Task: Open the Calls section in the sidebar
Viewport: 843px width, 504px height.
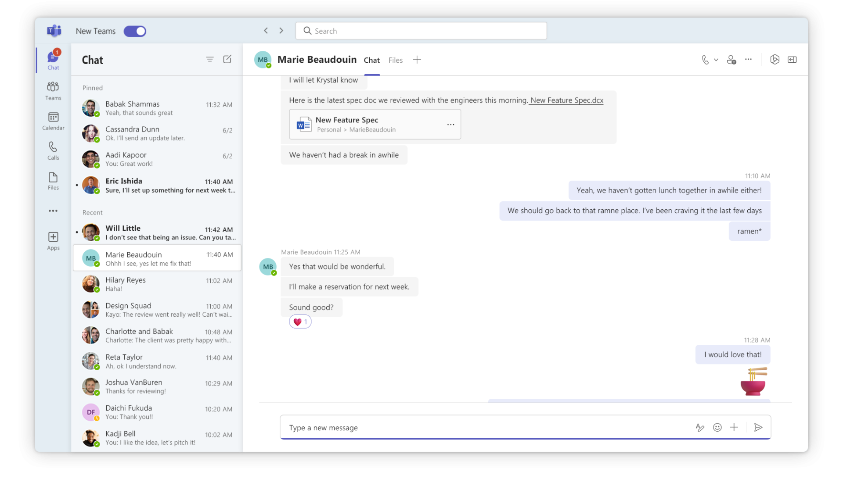Action: coord(53,151)
